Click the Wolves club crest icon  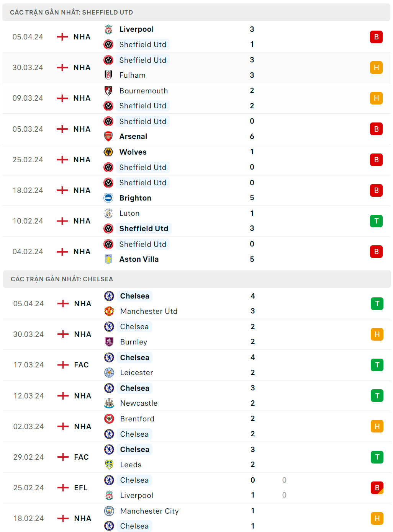[x=108, y=152]
